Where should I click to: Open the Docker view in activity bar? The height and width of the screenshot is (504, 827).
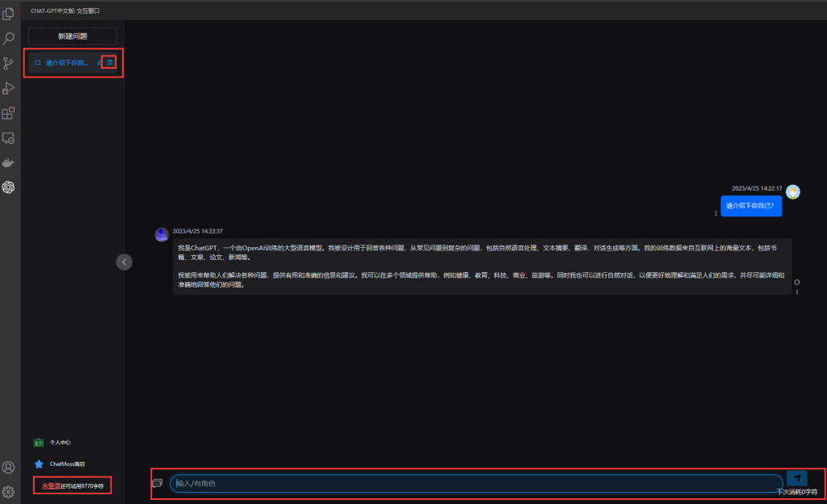(x=10, y=163)
